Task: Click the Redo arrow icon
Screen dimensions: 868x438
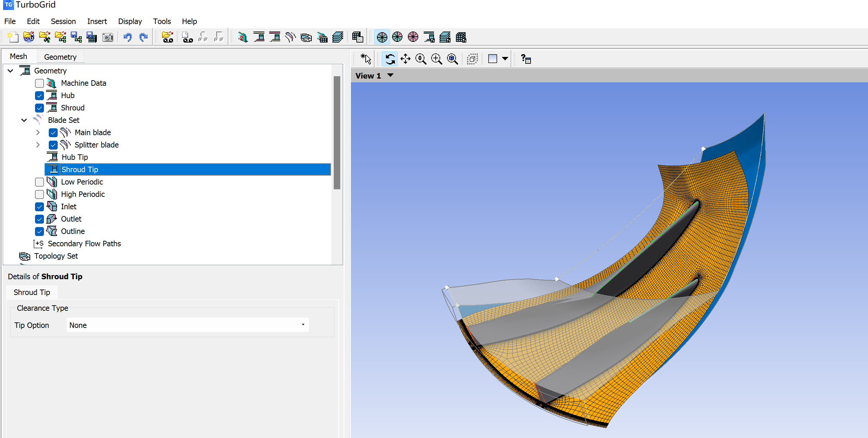Action: pyautogui.click(x=144, y=37)
